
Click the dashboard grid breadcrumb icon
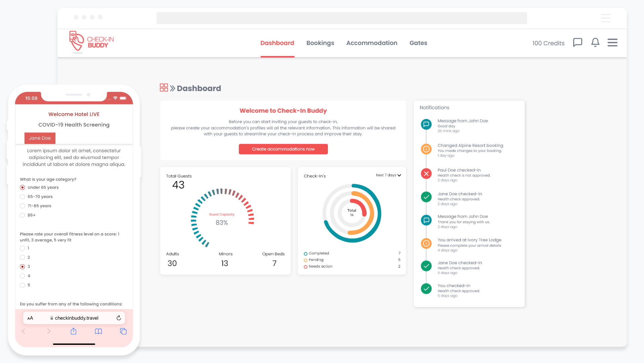click(164, 88)
